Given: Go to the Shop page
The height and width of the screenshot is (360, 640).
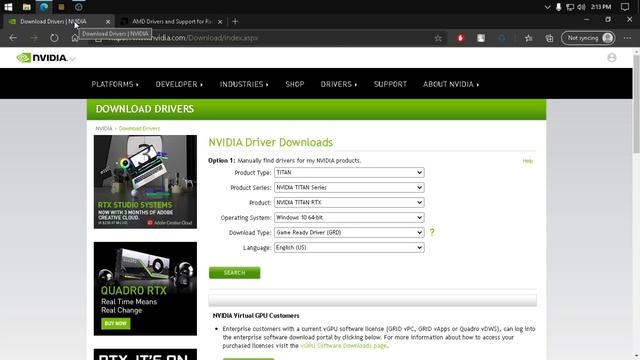Looking at the screenshot, I should (295, 84).
